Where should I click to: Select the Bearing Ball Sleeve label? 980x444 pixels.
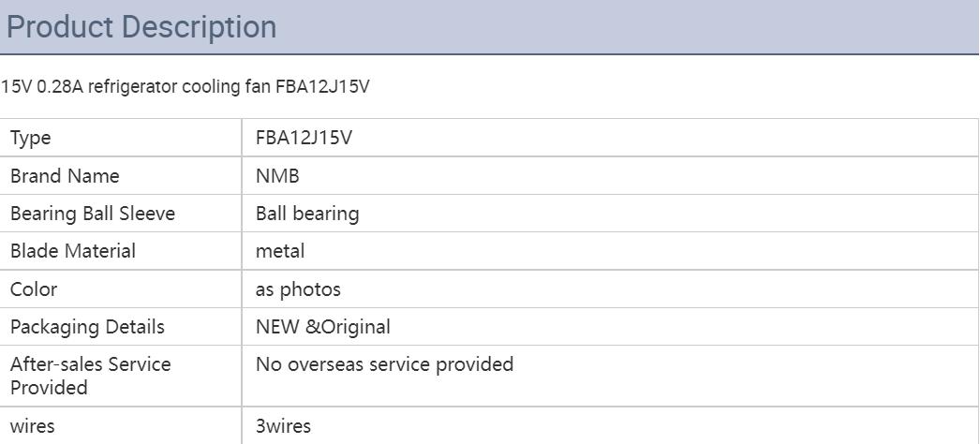93,214
